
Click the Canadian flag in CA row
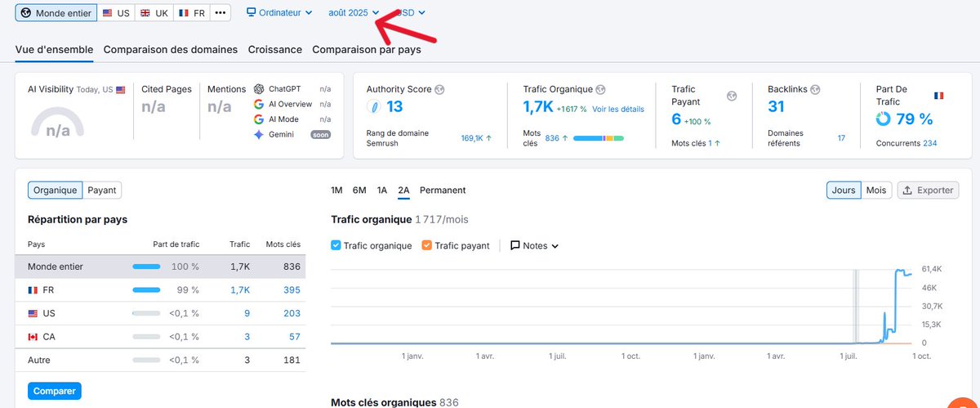click(x=33, y=337)
